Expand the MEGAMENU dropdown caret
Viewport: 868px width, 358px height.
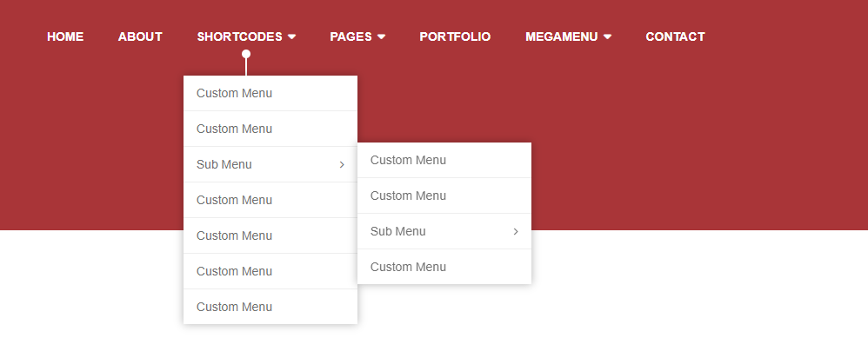pyautogui.click(x=607, y=36)
